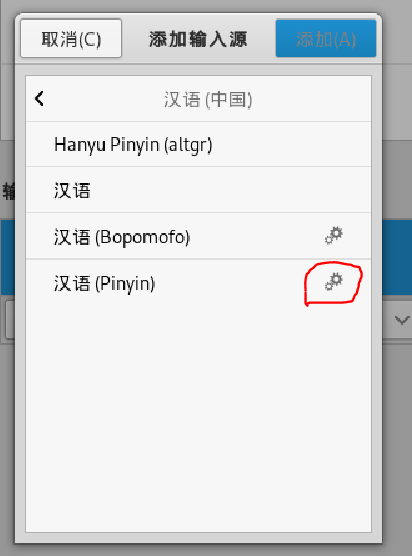The height and width of the screenshot is (556, 412).
Task: Open settings gear for 汉语 (Bopomofo)
Action: pyautogui.click(x=334, y=236)
